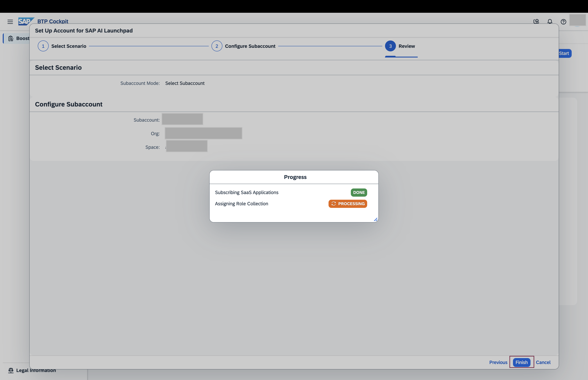Open the hamburger navigation menu

pyautogui.click(x=10, y=22)
